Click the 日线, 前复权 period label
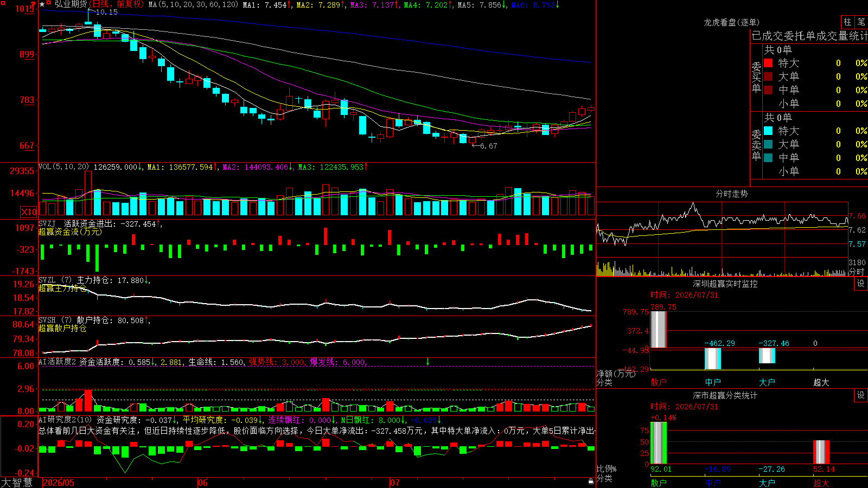868x488 pixels. 117,4
